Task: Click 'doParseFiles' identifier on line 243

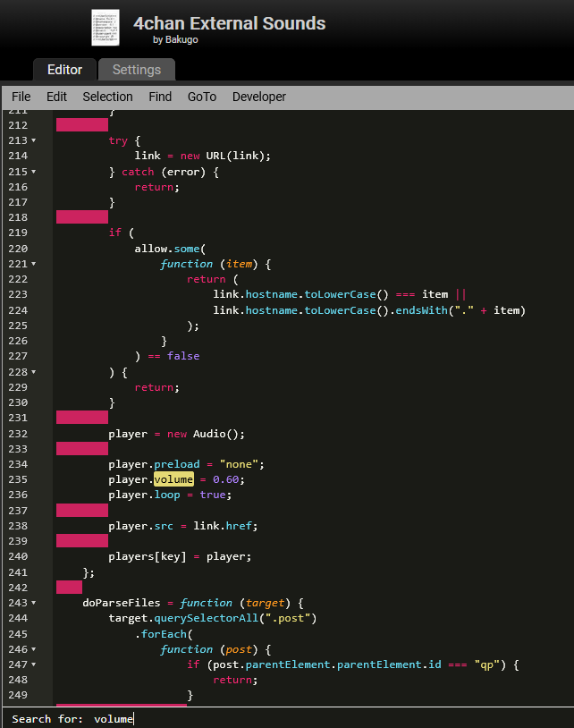Action: (122, 603)
